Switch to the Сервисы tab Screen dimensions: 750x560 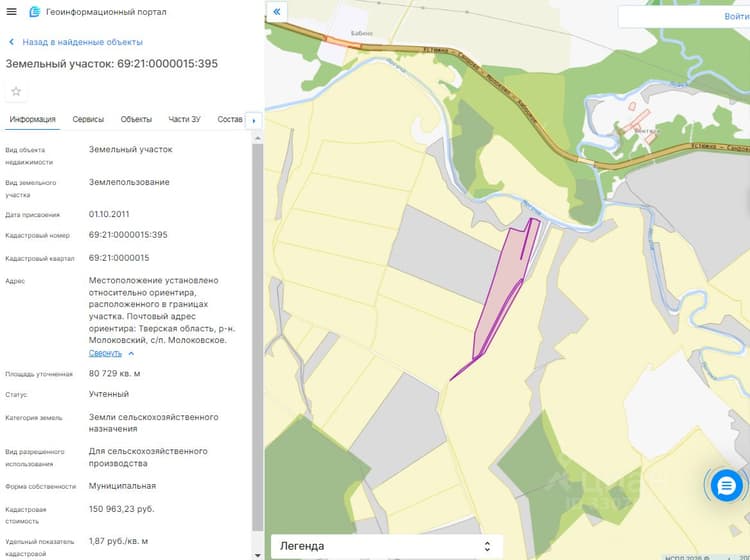coord(88,119)
